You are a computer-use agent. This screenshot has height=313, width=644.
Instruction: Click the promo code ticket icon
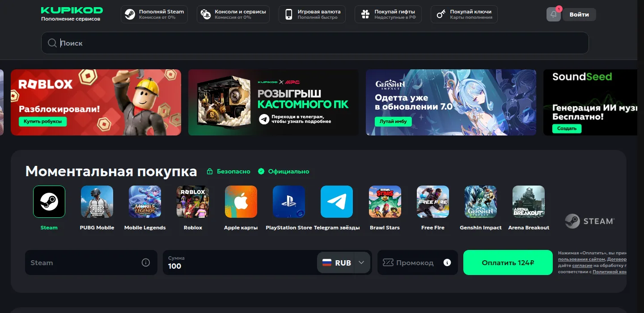pyautogui.click(x=388, y=262)
